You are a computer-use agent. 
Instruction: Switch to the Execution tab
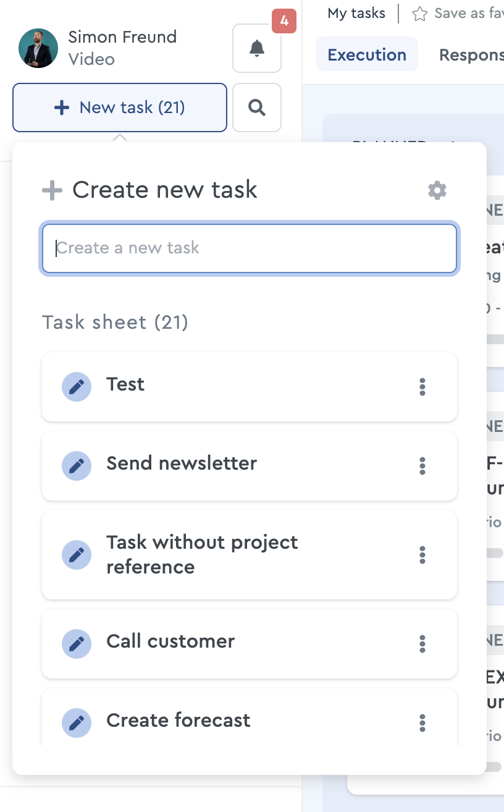(367, 54)
